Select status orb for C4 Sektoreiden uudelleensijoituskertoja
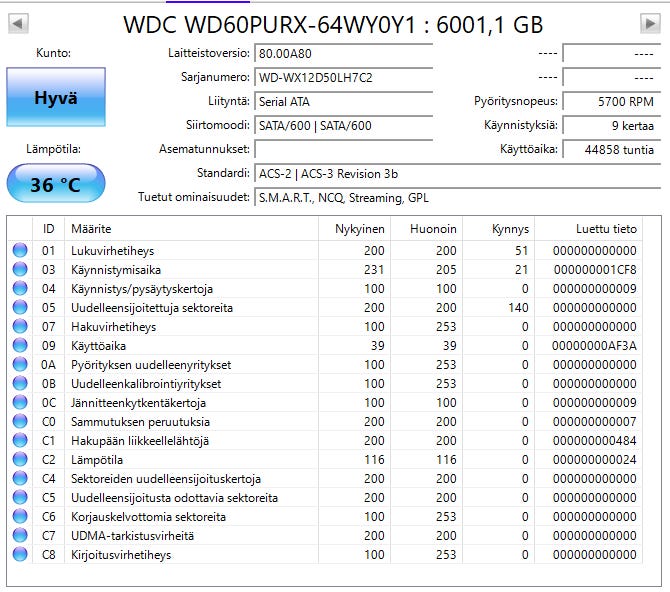670x592 pixels. (x=20, y=478)
